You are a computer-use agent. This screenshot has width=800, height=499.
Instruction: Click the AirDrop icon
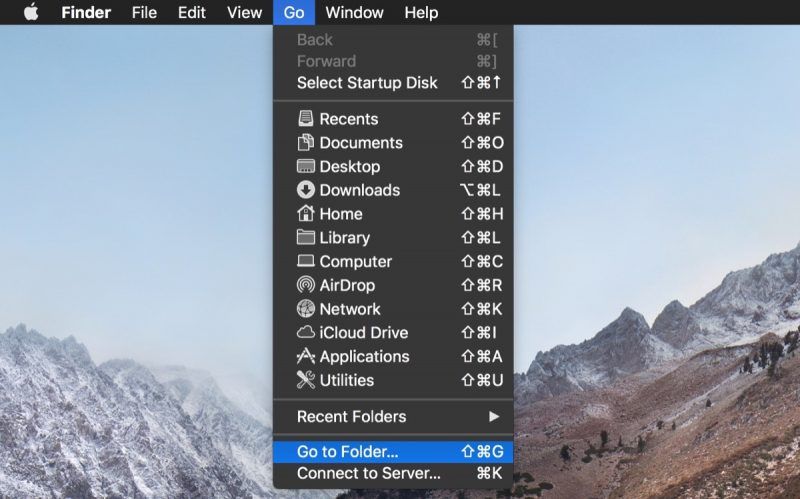point(306,285)
